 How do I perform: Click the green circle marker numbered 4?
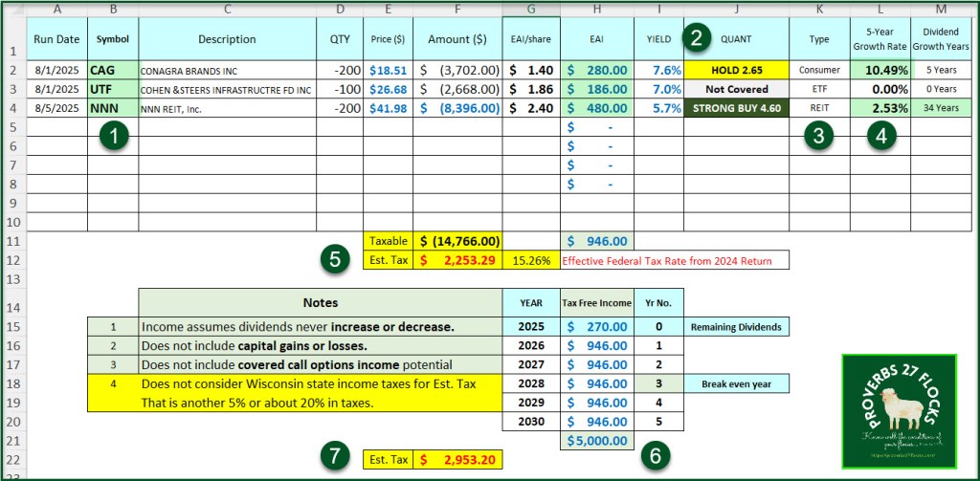(x=880, y=136)
